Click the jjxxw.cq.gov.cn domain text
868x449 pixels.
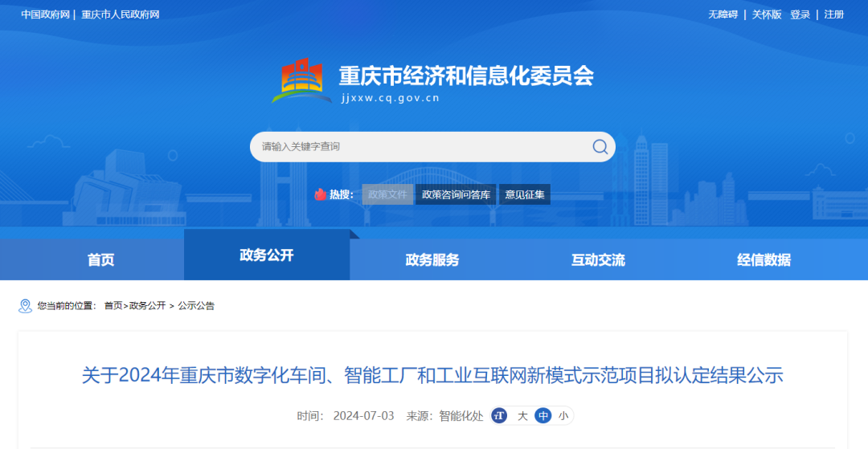coord(391,99)
